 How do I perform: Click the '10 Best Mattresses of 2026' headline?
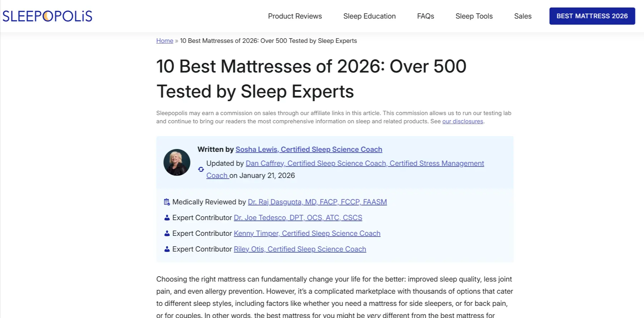coord(311,79)
